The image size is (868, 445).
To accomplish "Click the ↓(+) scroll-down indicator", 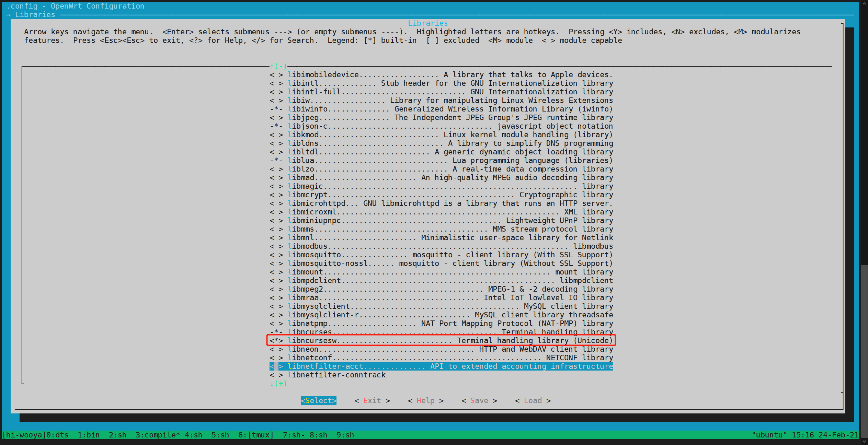I will [278, 383].
